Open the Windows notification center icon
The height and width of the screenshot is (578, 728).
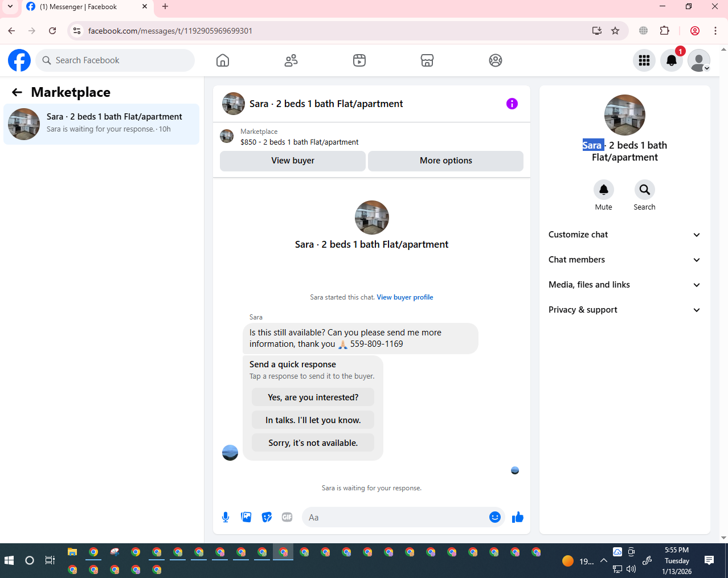(x=709, y=560)
